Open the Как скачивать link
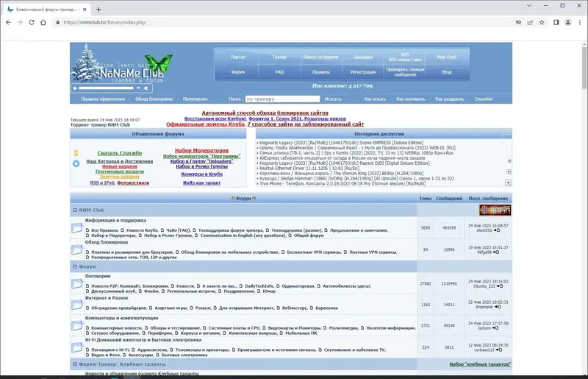 point(411,99)
